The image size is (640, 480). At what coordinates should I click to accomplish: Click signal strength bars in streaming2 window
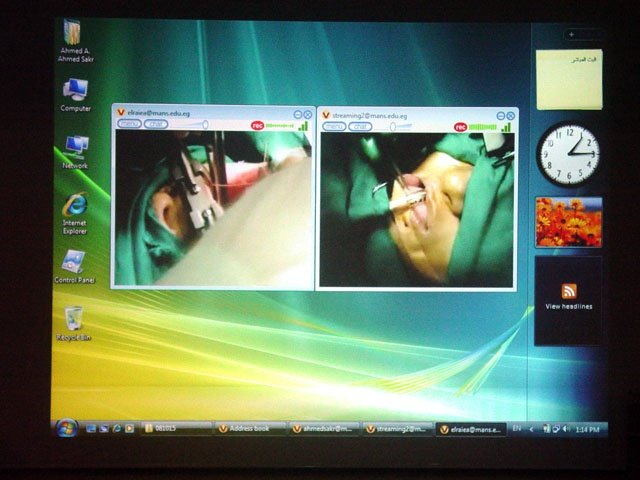point(506,127)
